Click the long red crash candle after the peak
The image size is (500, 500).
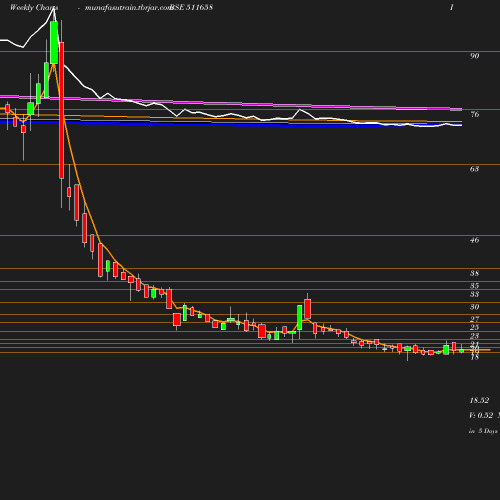pos(62,110)
